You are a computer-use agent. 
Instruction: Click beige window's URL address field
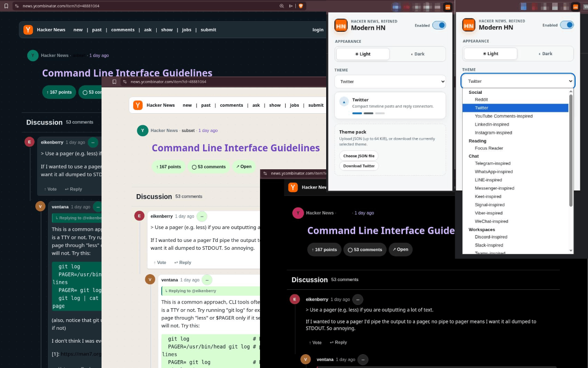[x=168, y=82]
